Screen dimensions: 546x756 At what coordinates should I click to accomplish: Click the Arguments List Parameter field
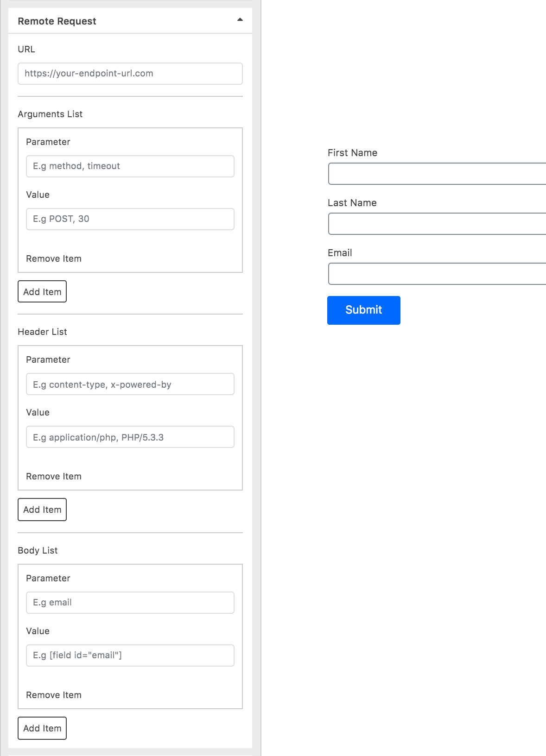[x=130, y=166]
